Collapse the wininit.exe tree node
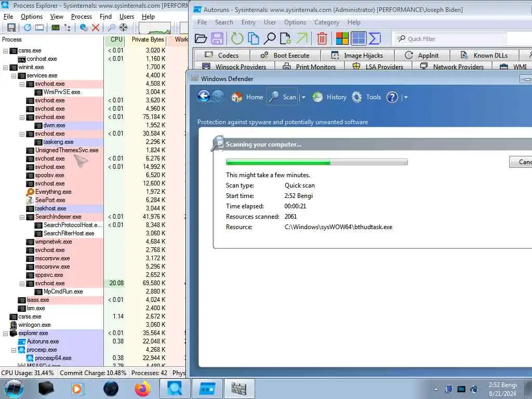This screenshot has width=532, height=399. [5, 68]
